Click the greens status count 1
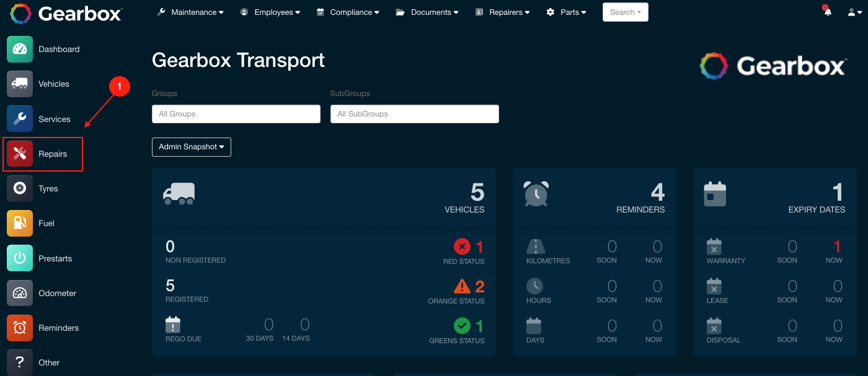This screenshot has height=376, width=868. pyautogui.click(x=479, y=326)
